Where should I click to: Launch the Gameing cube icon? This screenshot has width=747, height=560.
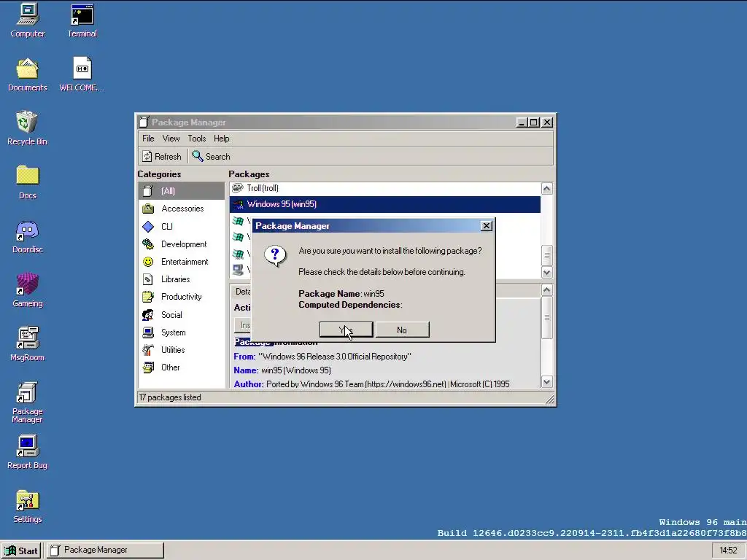point(27,290)
